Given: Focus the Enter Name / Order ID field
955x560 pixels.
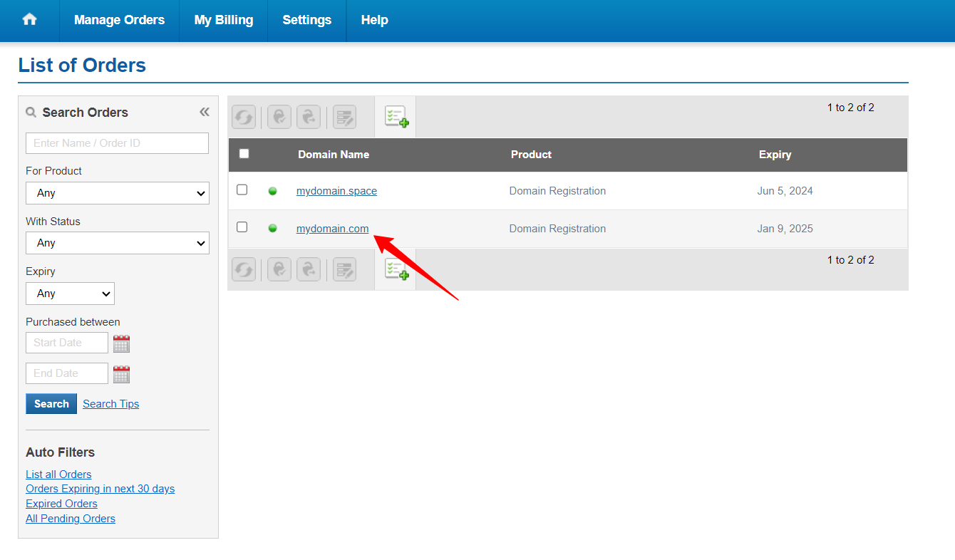Looking at the screenshot, I should tap(118, 143).
